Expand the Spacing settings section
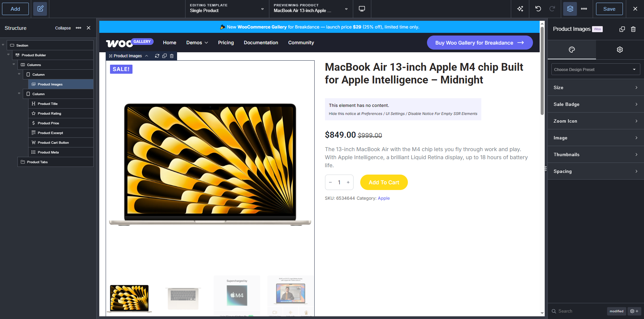Image resolution: width=644 pixels, height=319 pixels. point(596,171)
